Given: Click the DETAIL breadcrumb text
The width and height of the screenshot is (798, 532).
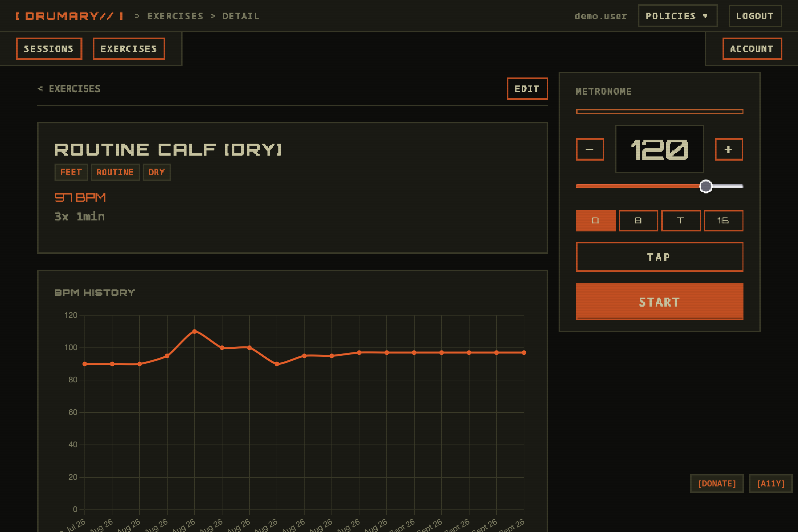Looking at the screenshot, I should (240, 16).
